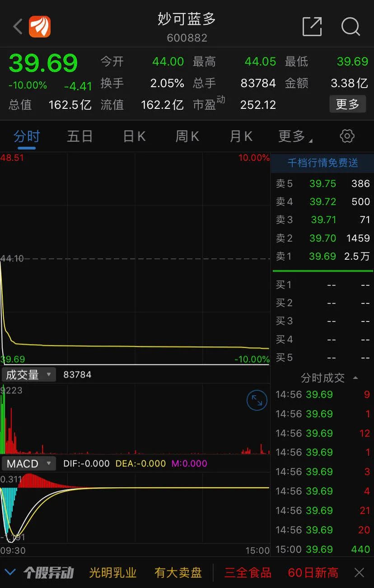The image size is (374, 588).
Task: Select 卖3 order row at 39.71
Action: (x=323, y=219)
